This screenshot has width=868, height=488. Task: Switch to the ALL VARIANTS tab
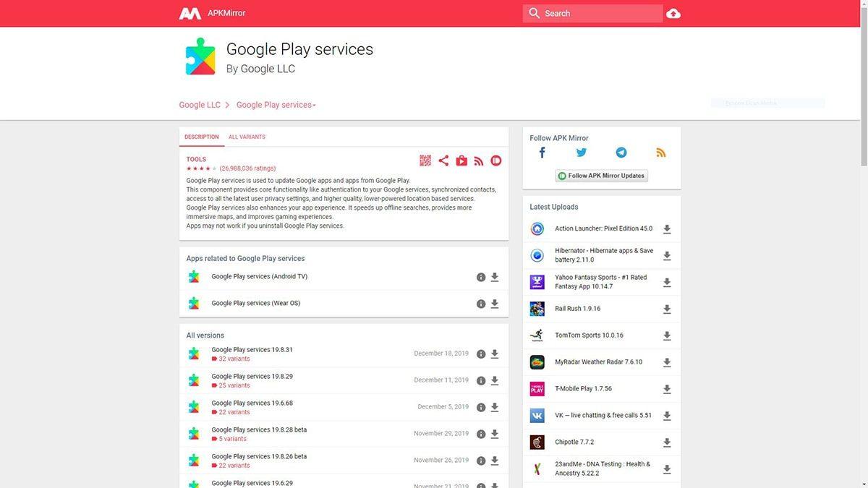pyautogui.click(x=247, y=137)
